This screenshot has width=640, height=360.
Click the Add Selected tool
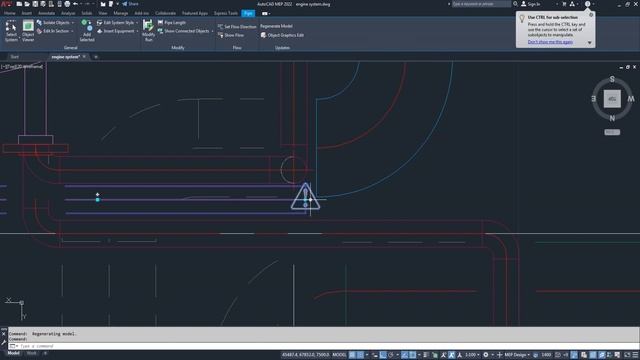(87, 31)
